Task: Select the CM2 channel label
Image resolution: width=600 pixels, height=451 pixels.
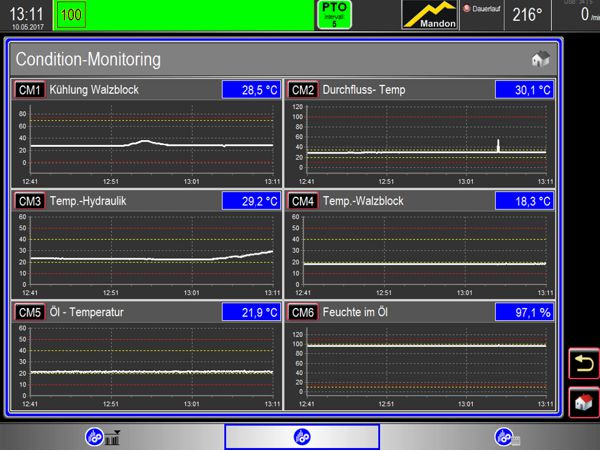Action: pos(303,90)
